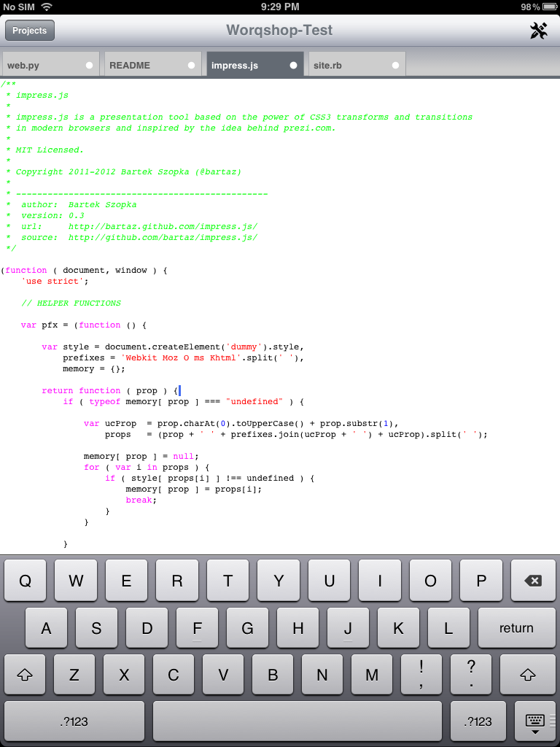Click the "break;" statement

click(x=141, y=500)
